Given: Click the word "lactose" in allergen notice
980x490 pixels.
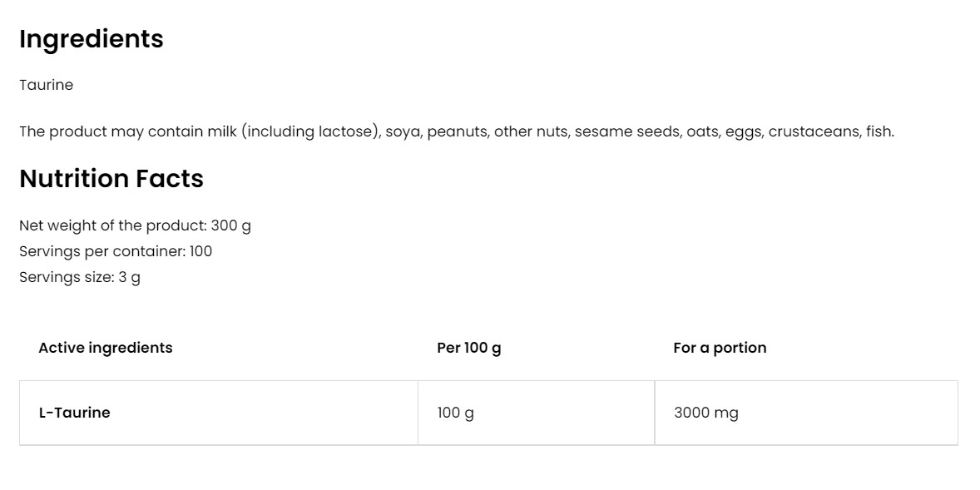Looking at the screenshot, I should point(348,131).
